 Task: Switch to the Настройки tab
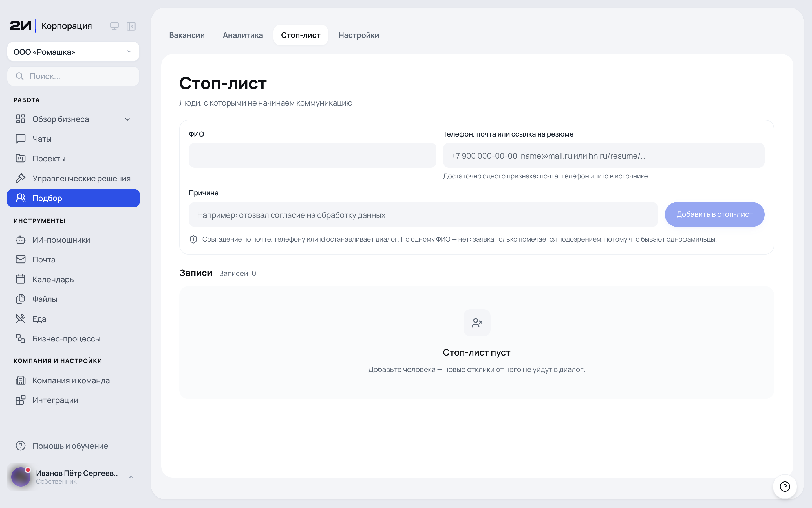[x=359, y=35]
